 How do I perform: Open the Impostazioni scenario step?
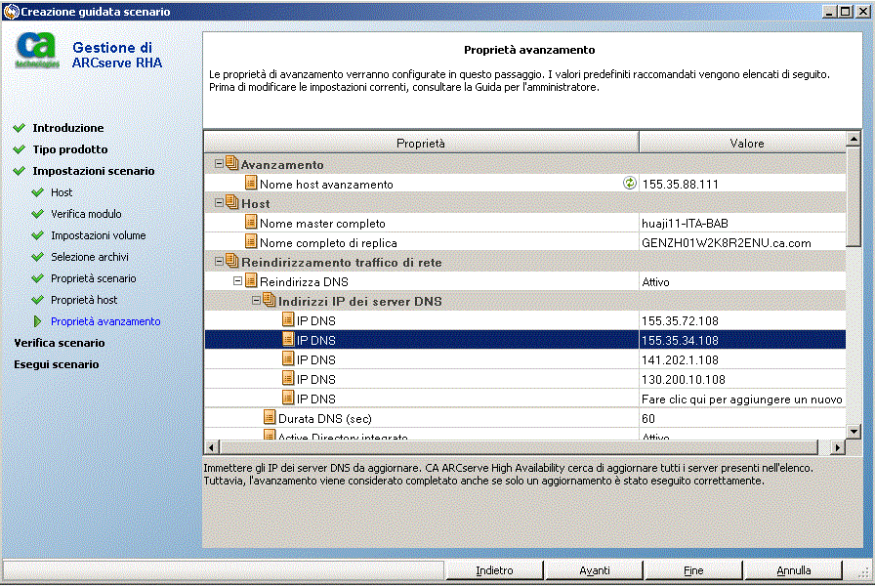pyautogui.click(x=93, y=171)
